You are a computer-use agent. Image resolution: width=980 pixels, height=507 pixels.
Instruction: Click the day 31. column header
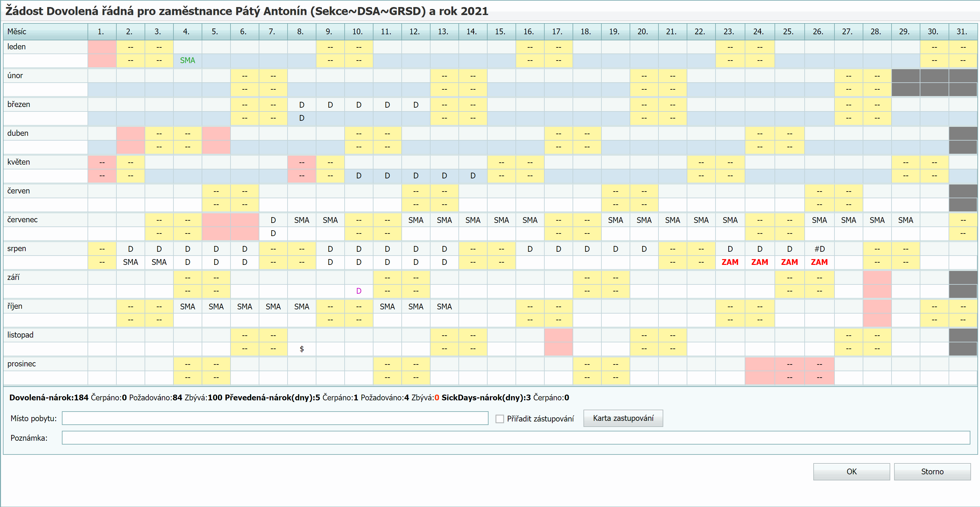pos(963,31)
